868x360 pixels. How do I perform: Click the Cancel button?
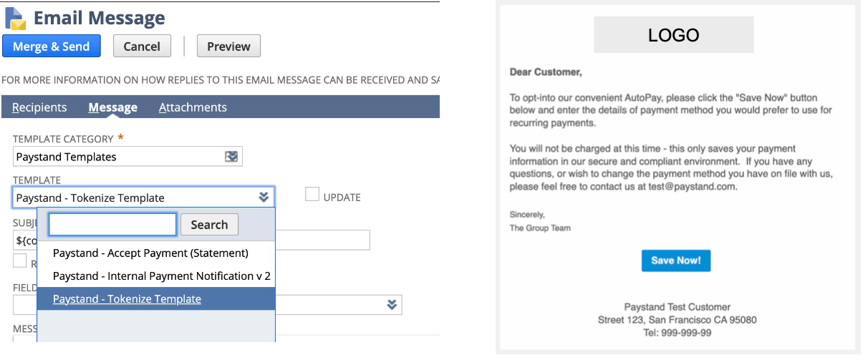[x=142, y=47]
